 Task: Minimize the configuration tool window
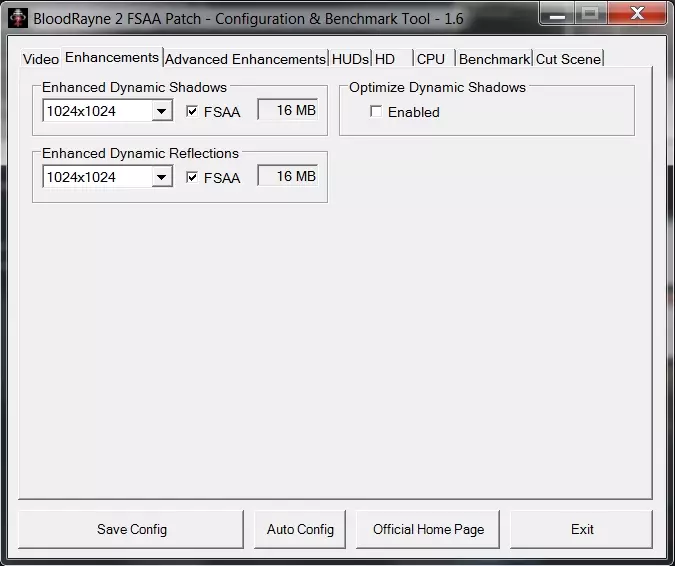pos(557,14)
